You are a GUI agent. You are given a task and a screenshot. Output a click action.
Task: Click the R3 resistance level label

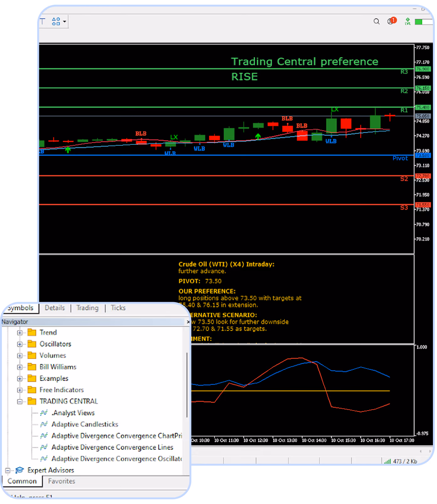click(404, 72)
